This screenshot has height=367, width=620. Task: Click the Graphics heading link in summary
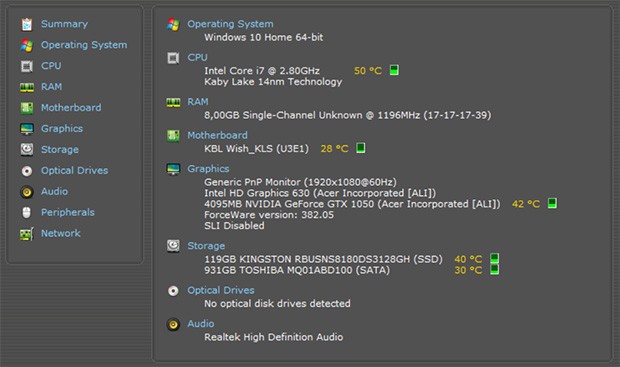(x=208, y=169)
